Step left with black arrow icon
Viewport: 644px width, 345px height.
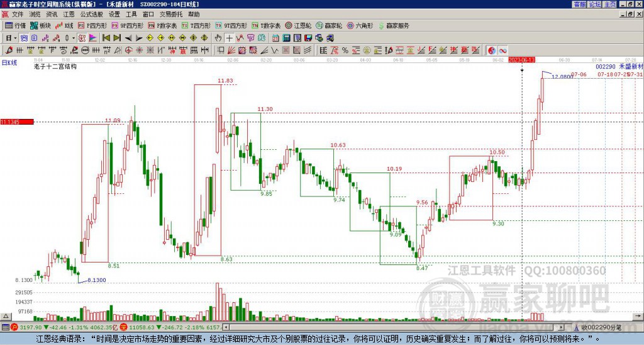[128, 38]
